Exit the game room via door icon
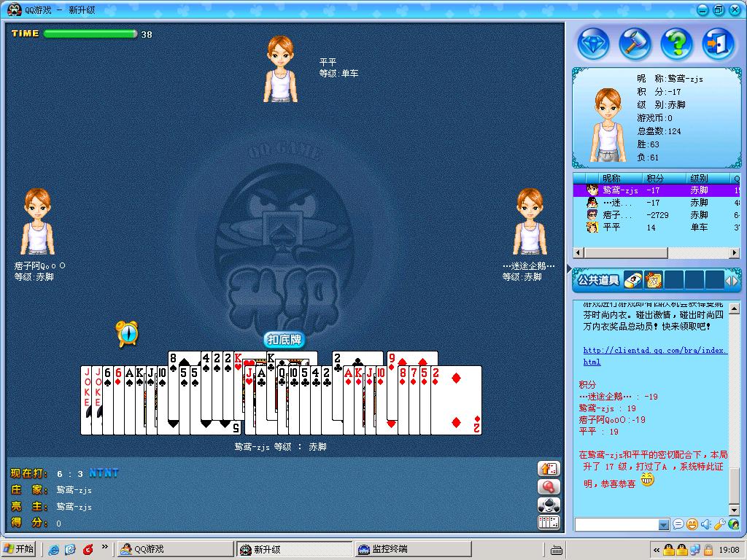The width and height of the screenshot is (747, 560). pyautogui.click(x=718, y=44)
